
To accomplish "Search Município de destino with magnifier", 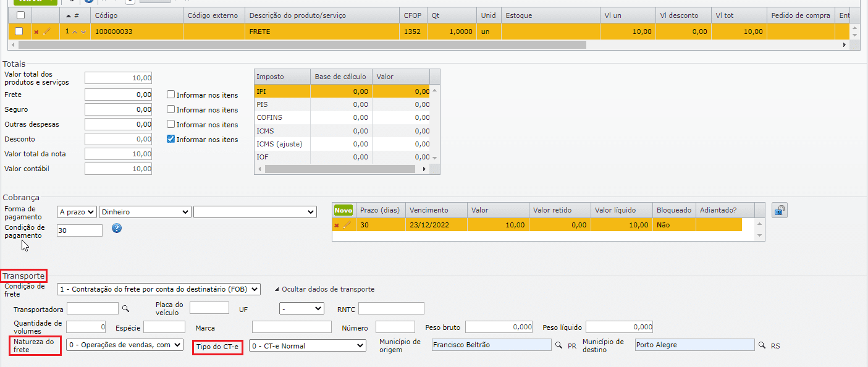I will tap(762, 345).
